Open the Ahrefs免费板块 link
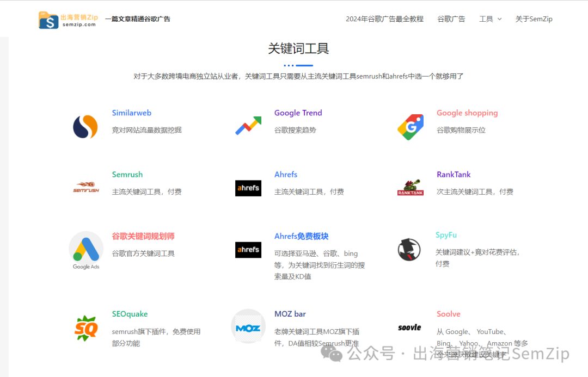588x377 pixels. pyautogui.click(x=302, y=237)
